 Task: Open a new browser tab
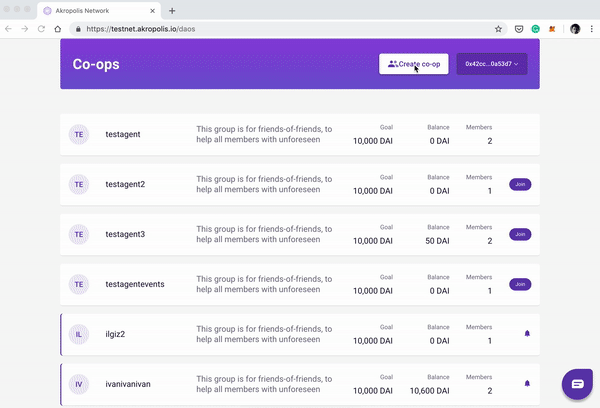172,11
